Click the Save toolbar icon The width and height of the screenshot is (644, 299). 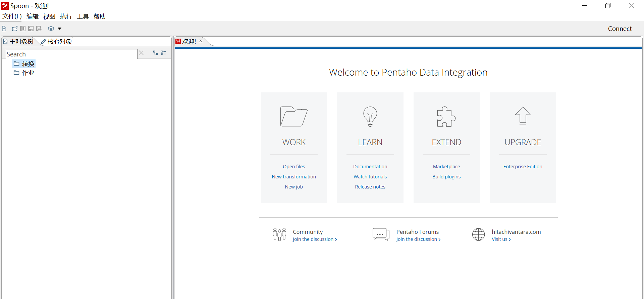pos(31,29)
